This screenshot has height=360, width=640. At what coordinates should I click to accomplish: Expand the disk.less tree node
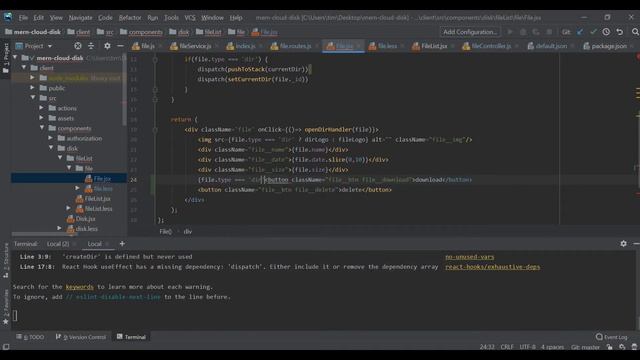coord(60,228)
